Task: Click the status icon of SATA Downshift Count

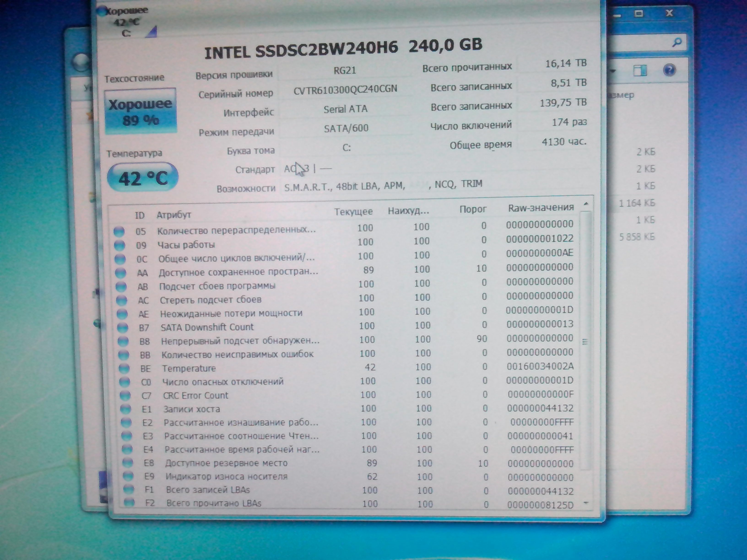Action: point(123,328)
